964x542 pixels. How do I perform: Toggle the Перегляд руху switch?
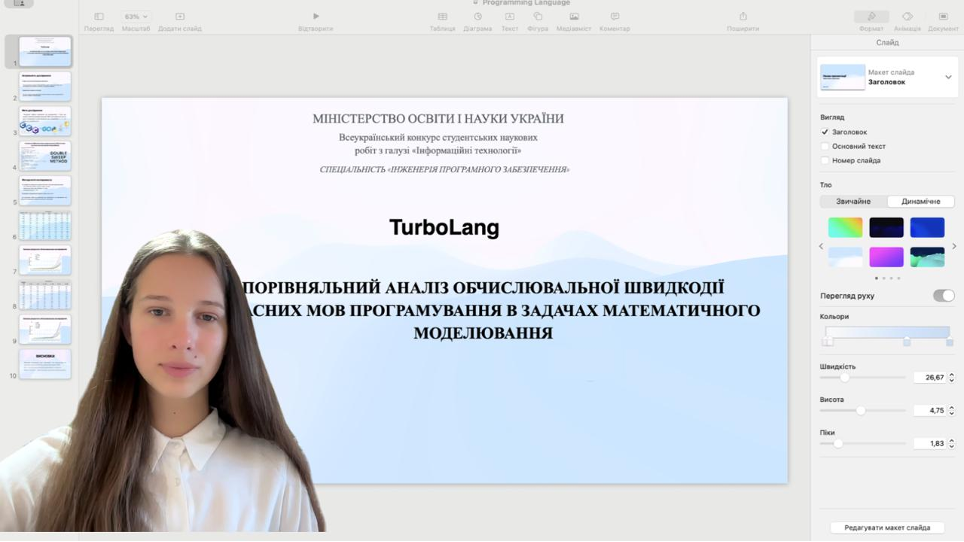click(944, 296)
